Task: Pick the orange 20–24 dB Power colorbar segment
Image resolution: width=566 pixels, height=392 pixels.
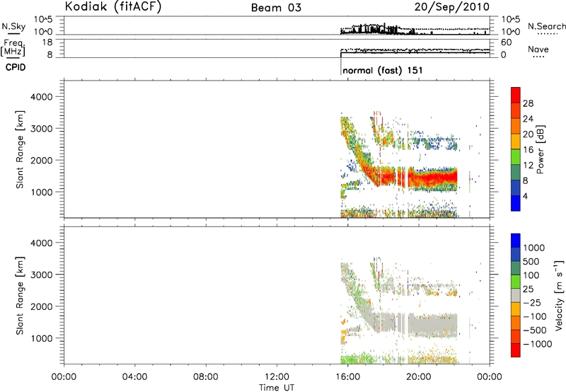Action: (516, 126)
